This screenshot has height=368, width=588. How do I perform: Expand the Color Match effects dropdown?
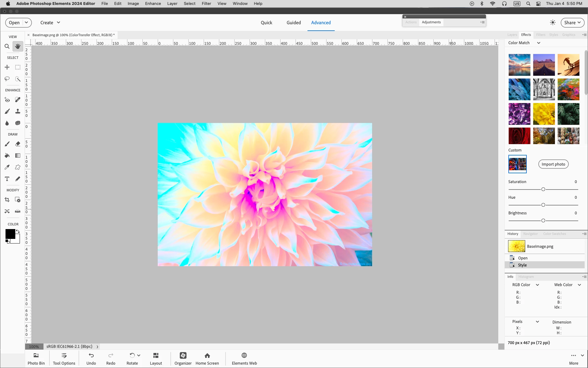click(x=538, y=43)
